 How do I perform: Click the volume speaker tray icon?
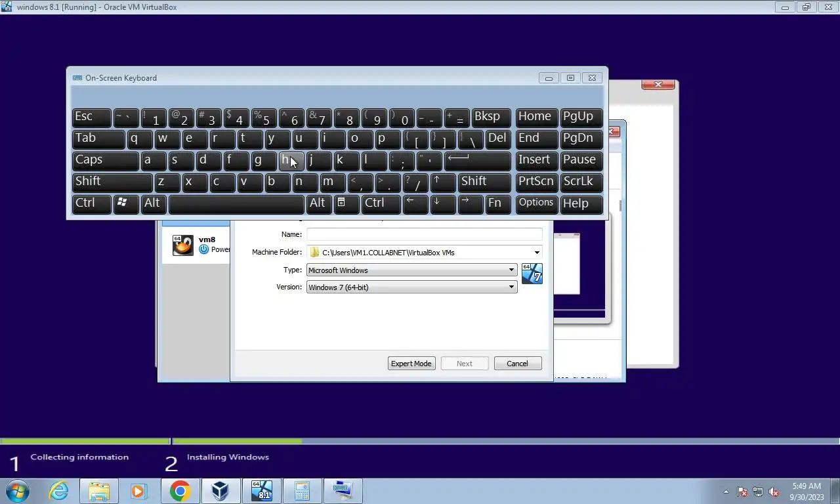coord(774,492)
